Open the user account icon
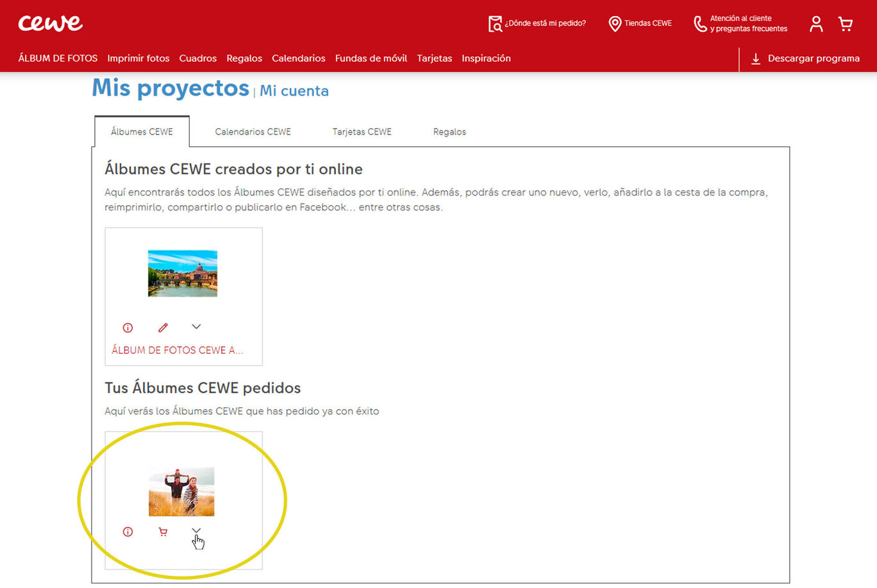The height and width of the screenshot is (588, 877). click(x=815, y=24)
